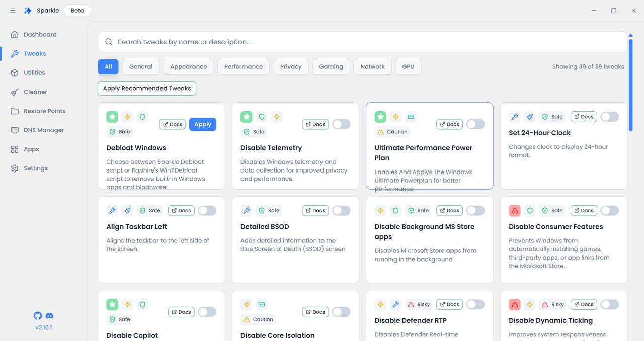Open the Dashboard page from the sidebar

click(x=40, y=35)
